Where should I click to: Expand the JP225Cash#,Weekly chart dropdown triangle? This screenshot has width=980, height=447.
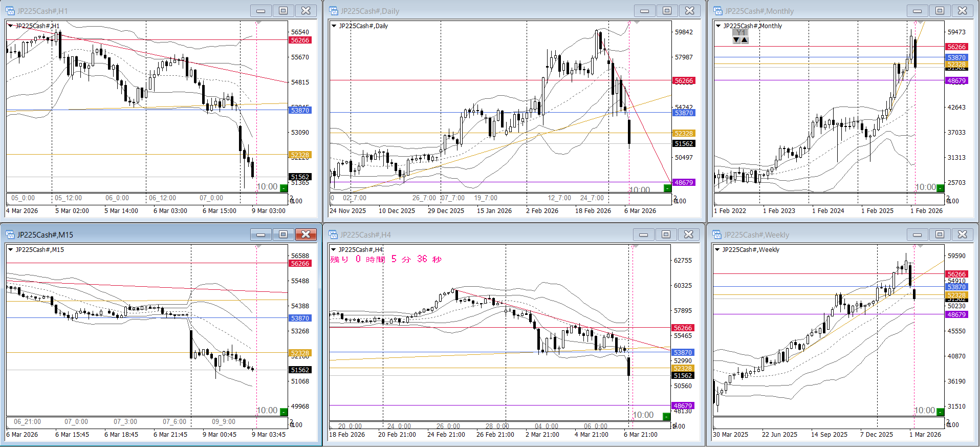point(717,249)
